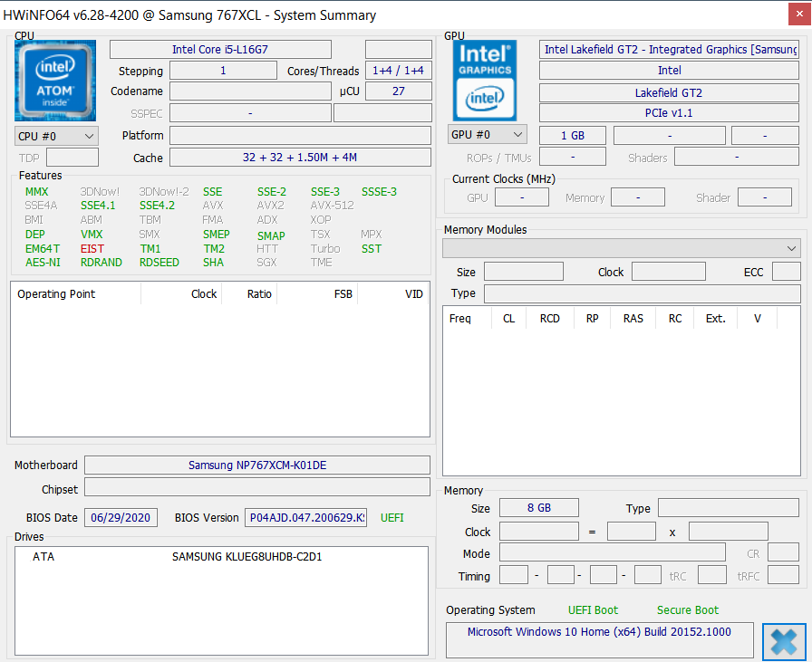This screenshot has width=812, height=662.
Task: Click the Windows 10 Home operating system box
Action: (599, 632)
